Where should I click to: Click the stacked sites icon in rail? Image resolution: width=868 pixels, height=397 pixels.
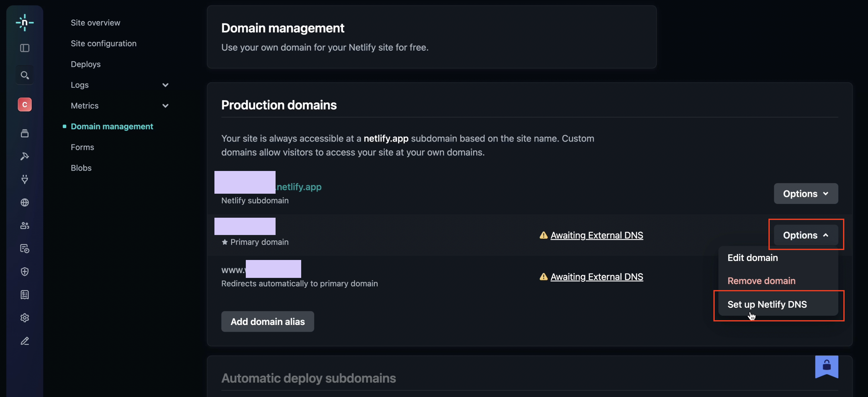coord(25,133)
